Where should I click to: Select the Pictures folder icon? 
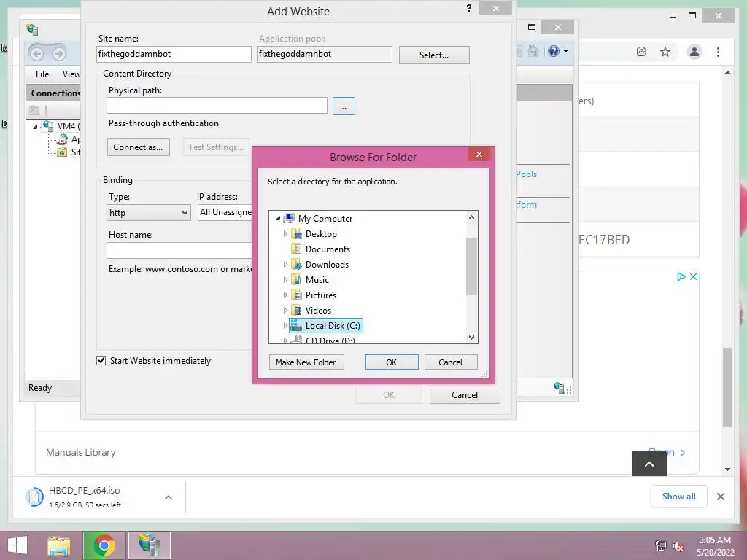pos(296,295)
